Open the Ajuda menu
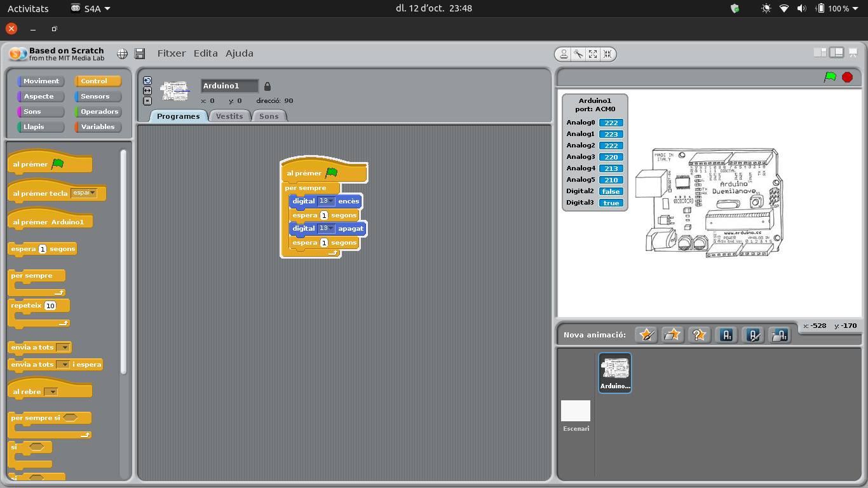This screenshot has height=488, width=868. [240, 53]
